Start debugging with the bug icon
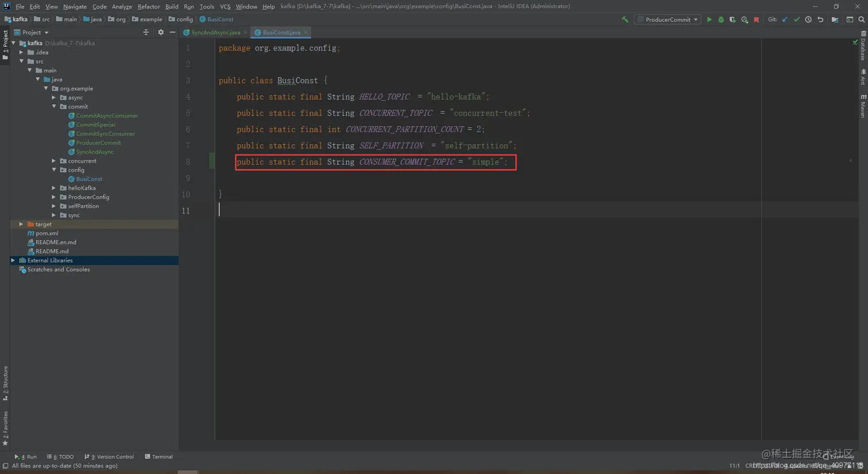The image size is (868, 474). tap(721, 20)
